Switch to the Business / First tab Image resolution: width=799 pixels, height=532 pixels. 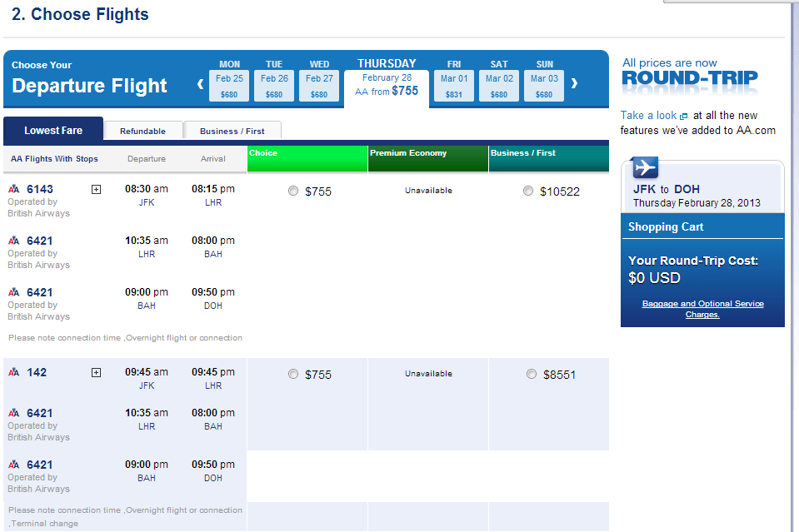pyautogui.click(x=232, y=131)
